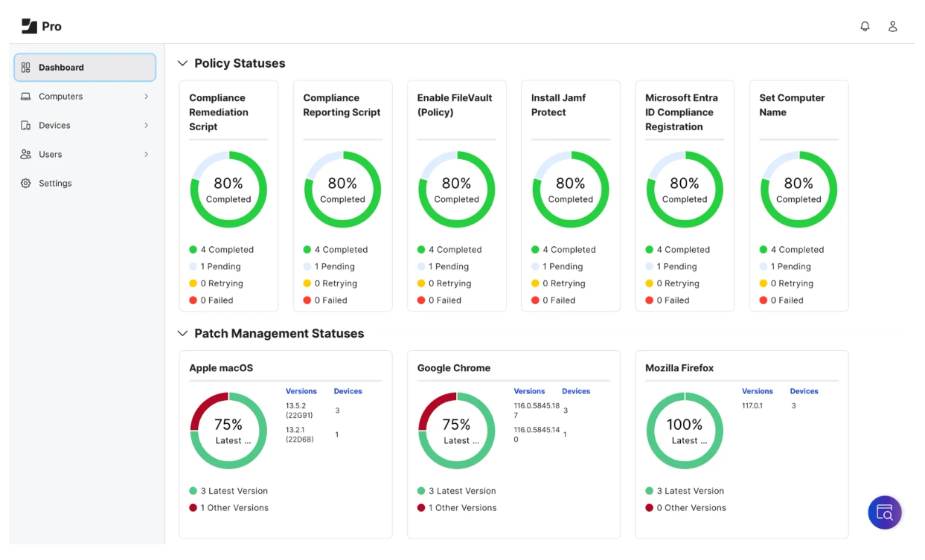
Task: Select Dashboard in the navigation menu
Action: tap(63, 67)
